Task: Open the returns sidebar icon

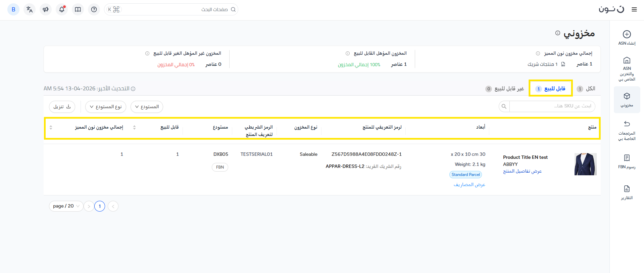Action: 627,124
